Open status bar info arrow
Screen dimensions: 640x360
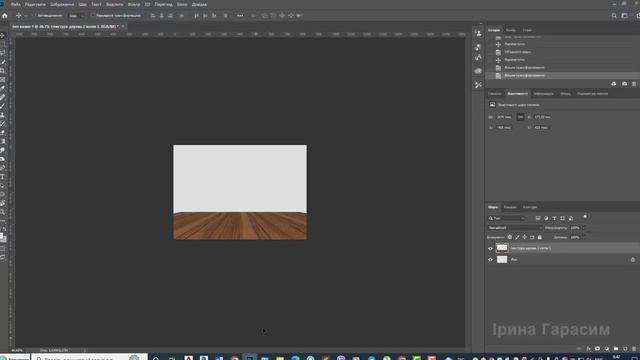click(85, 350)
